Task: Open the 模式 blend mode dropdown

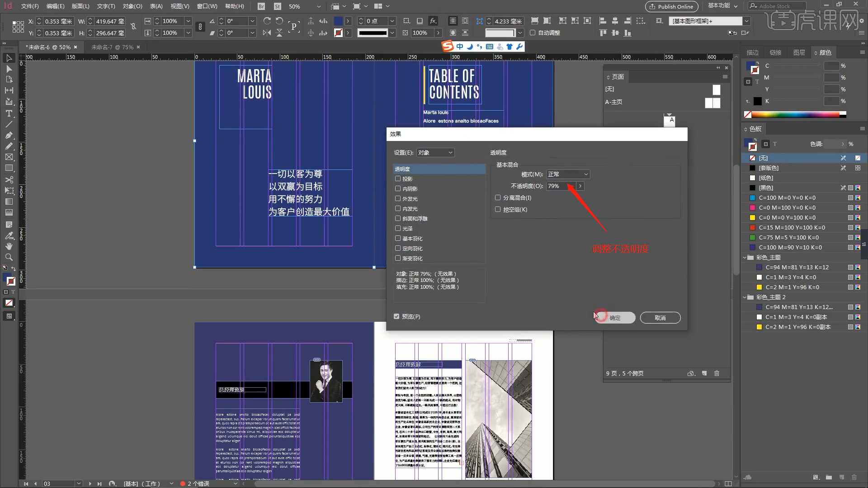Action: click(568, 174)
